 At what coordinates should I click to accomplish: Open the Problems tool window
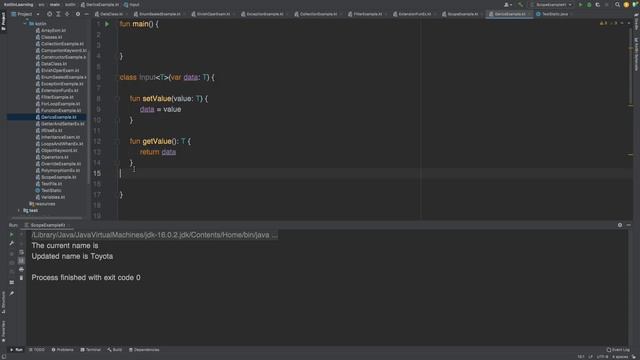[62, 350]
